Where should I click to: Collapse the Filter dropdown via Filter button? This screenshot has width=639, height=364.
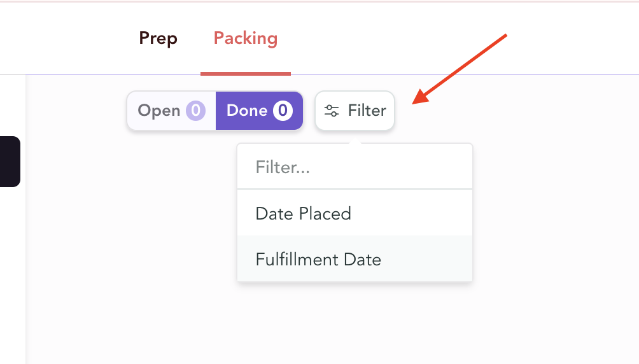point(355,111)
